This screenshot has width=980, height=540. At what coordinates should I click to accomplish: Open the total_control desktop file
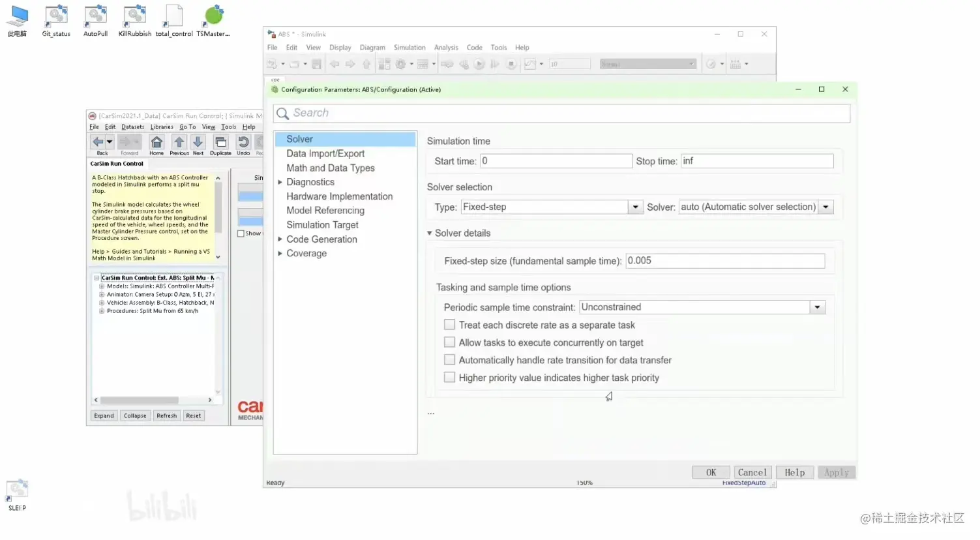pos(174,21)
